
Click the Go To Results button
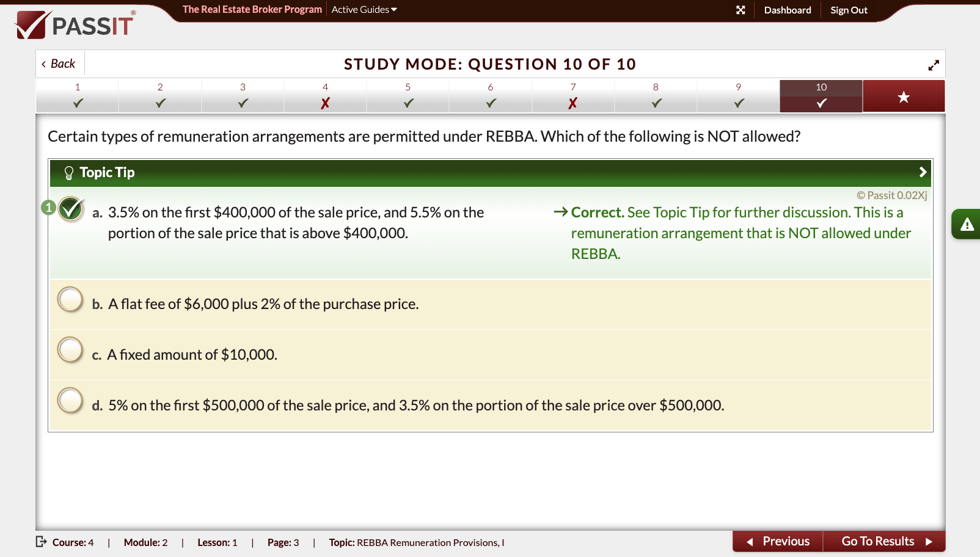878,541
